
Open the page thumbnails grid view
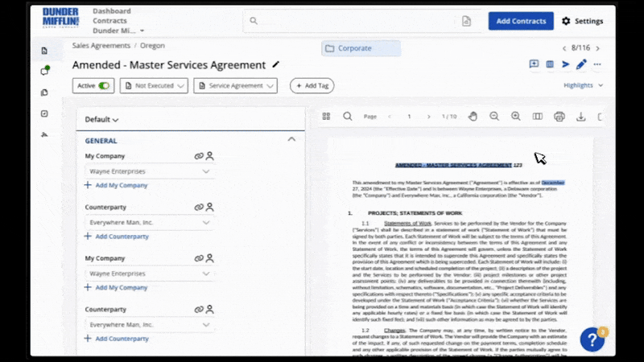326,117
